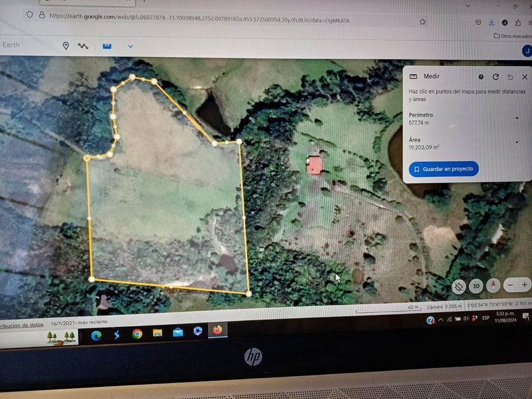
Task: Click the blue Google account avatar J
Action: click(527, 51)
